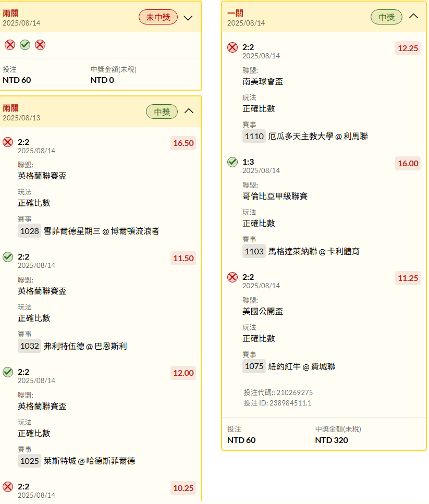Click the 12.00 odds value
This screenshot has height=504, width=429.
[x=183, y=373]
